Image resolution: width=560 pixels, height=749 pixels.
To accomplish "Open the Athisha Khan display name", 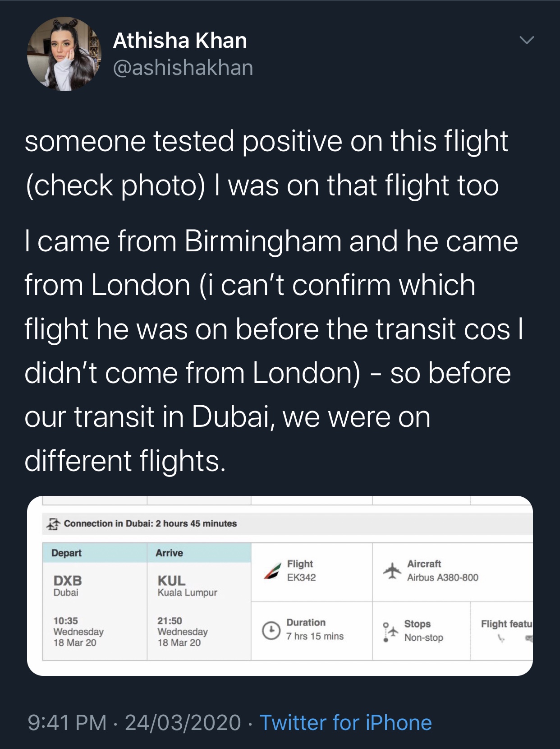I will [180, 41].
